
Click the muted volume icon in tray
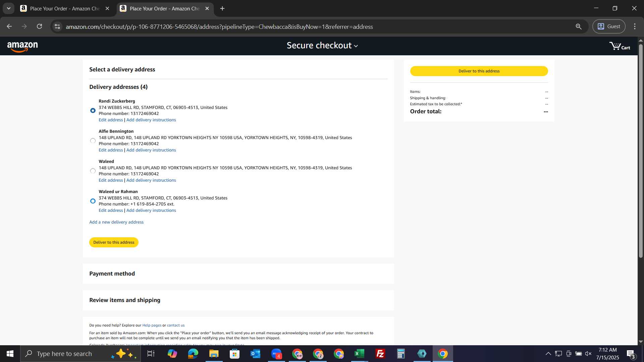[x=588, y=354]
